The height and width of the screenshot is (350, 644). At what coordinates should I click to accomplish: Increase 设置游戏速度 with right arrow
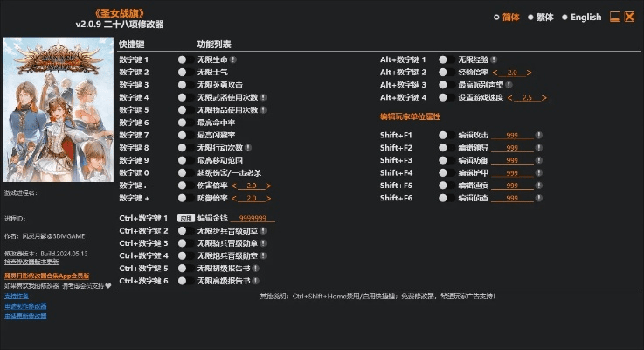[544, 97]
